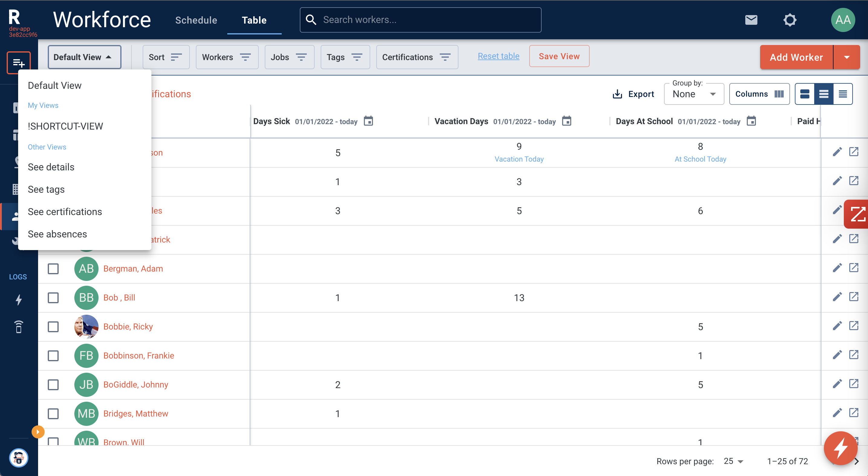
Task: Choose See tags view
Action: pos(84,189)
